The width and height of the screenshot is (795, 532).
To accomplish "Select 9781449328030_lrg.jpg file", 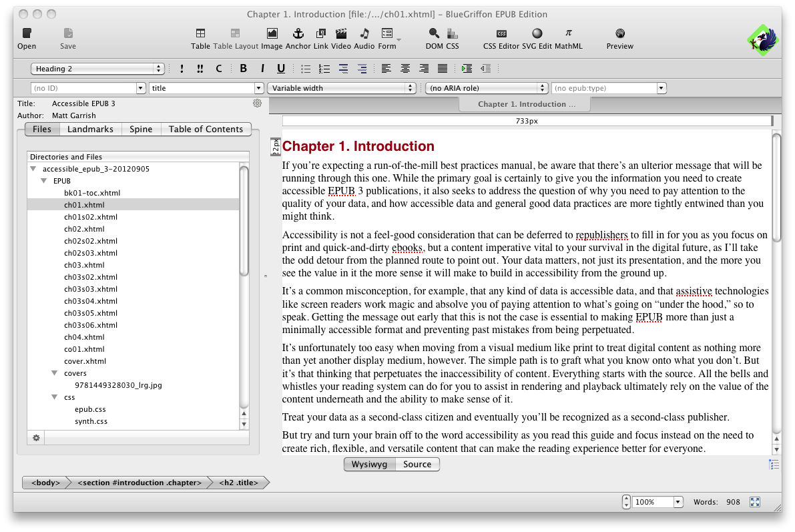I will pyautogui.click(x=118, y=385).
